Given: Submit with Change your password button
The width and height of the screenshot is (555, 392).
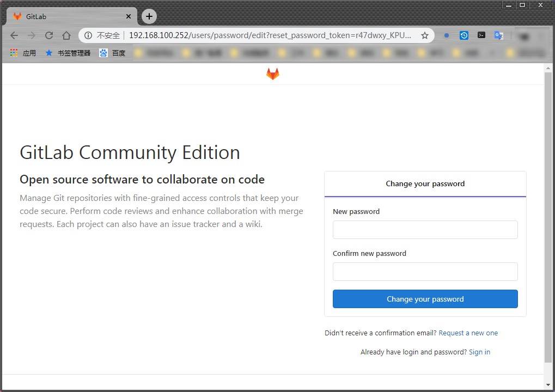Looking at the screenshot, I should (425, 299).
